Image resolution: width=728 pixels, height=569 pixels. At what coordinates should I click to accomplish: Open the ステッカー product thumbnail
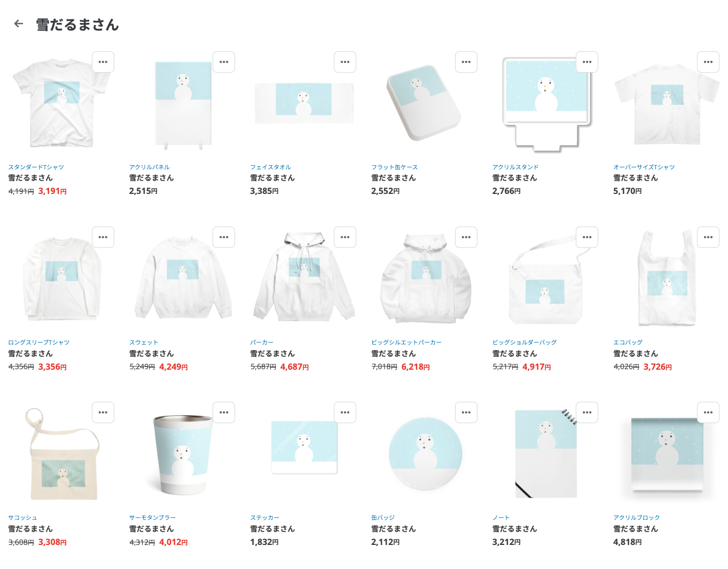tap(304, 447)
